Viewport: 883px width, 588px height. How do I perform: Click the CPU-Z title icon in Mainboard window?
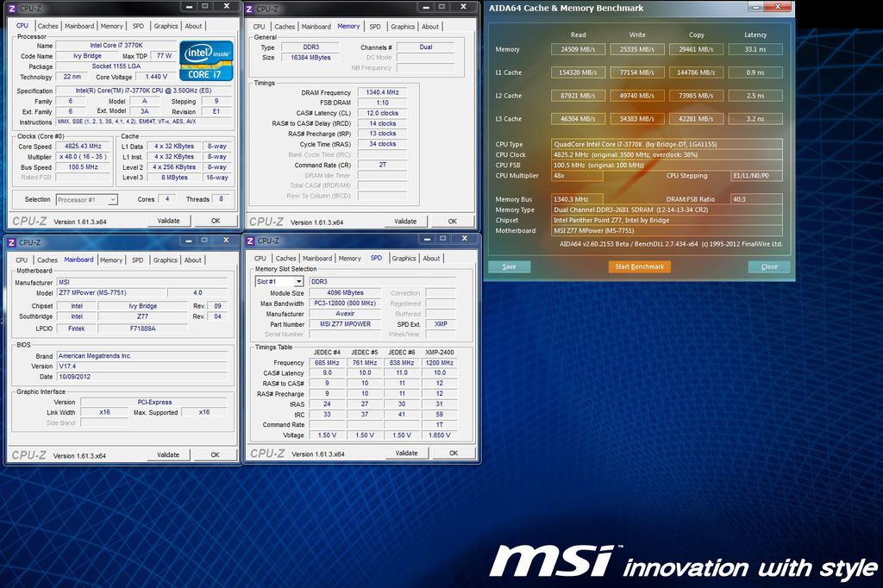point(12,242)
